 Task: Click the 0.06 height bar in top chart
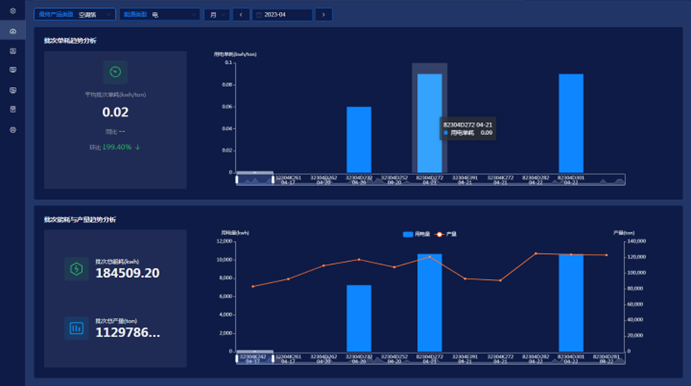pos(359,140)
